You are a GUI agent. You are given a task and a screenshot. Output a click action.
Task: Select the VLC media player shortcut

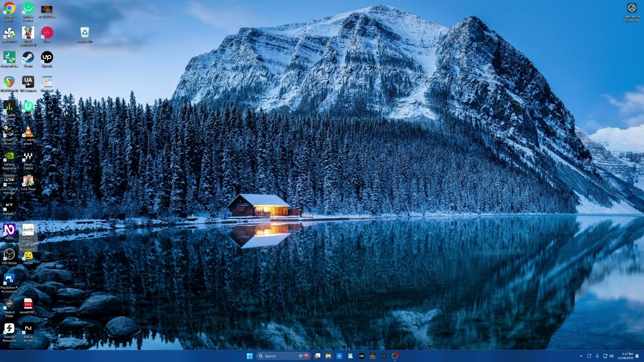click(28, 135)
